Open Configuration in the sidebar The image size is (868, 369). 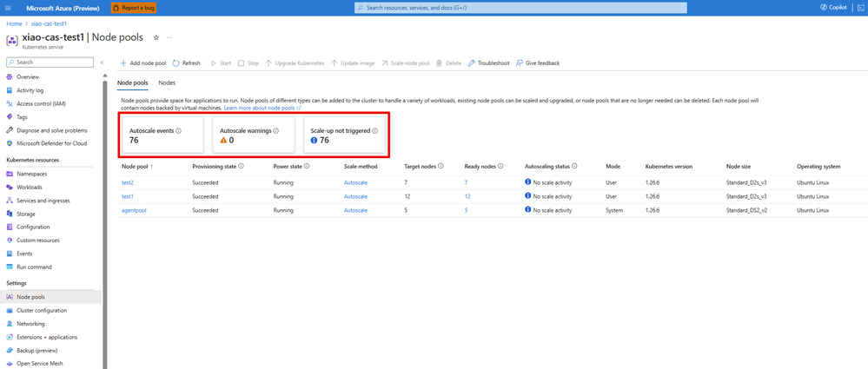pyautogui.click(x=33, y=227)
